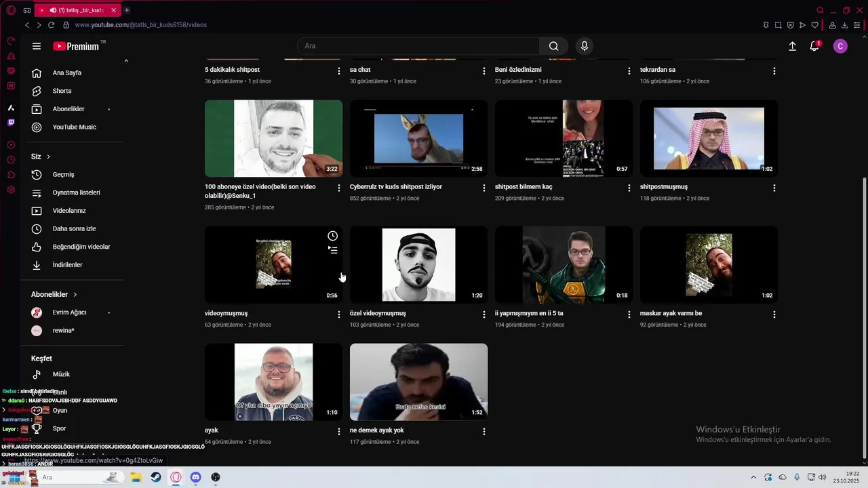Open options menu for sa chat
Image resolution: width=868 pixels, height=488 pixels.
(484, 70)
